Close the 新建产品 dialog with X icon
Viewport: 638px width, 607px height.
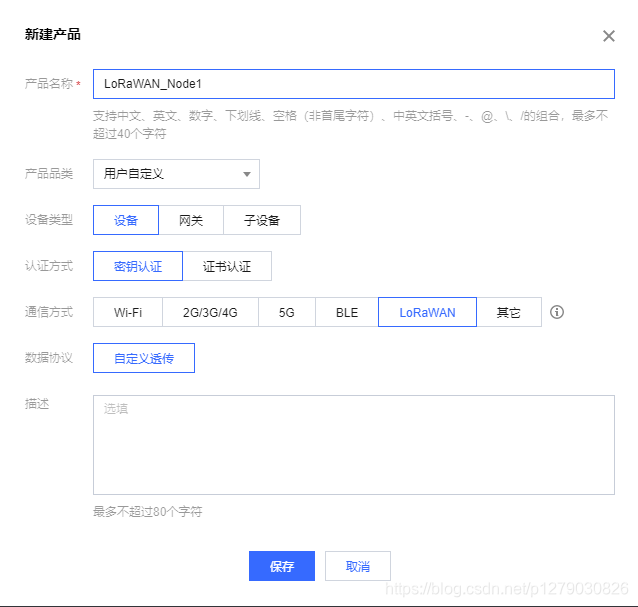click(x=609, y=36)
